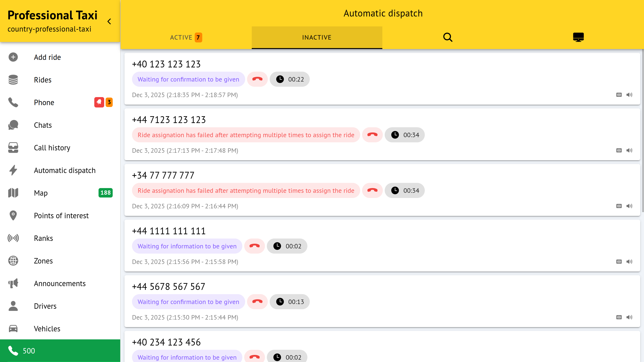Open the log icon for +44 7123 123 123 call
Image resolution: width=644 pixels, height=362 pixels.
(x=619, y=150)
